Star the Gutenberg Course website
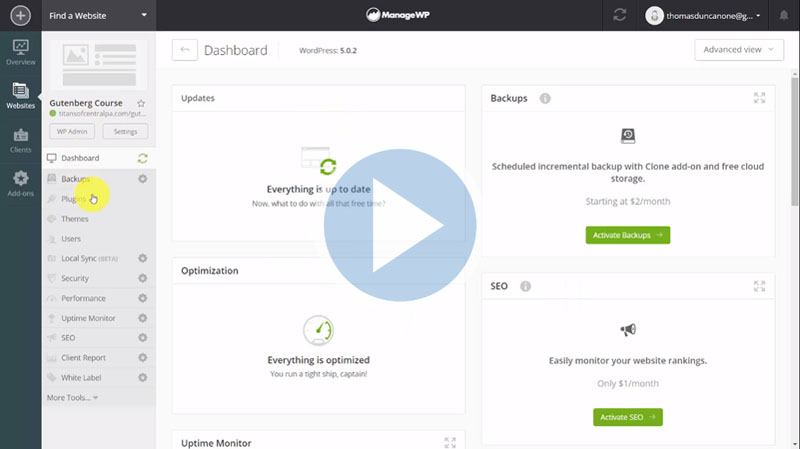 [x=141, y=103]
